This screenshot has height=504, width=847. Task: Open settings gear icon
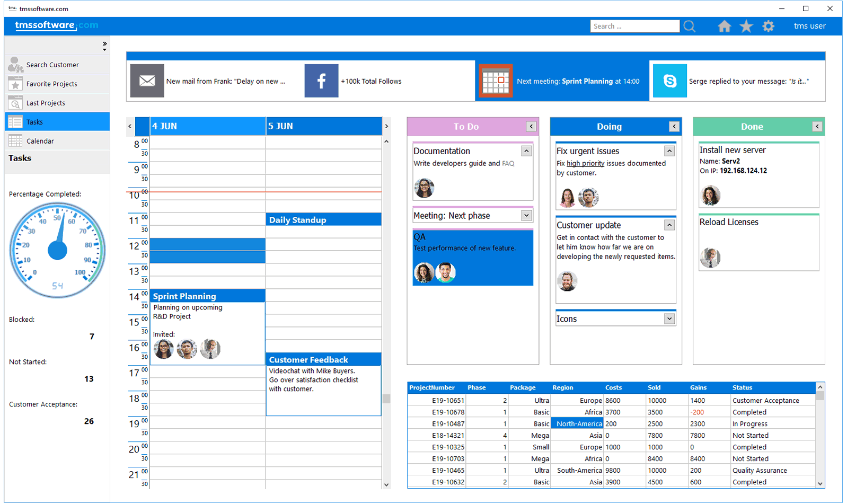tap(768, 26)
